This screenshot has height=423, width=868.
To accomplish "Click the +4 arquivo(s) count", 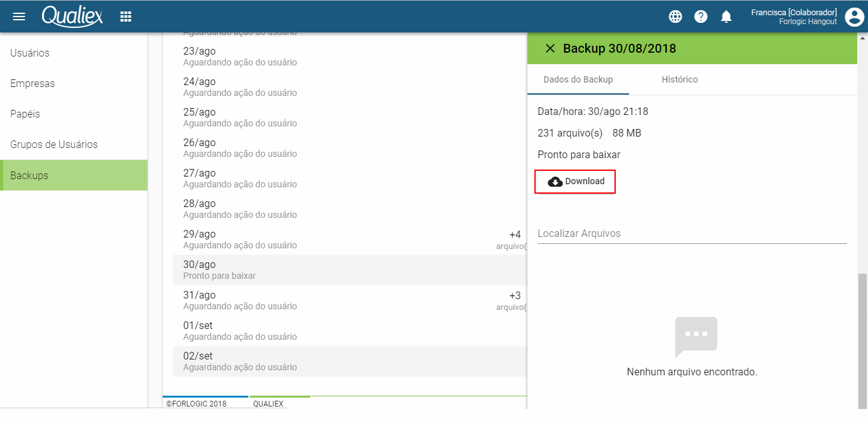I will click(x=512, y=239).
